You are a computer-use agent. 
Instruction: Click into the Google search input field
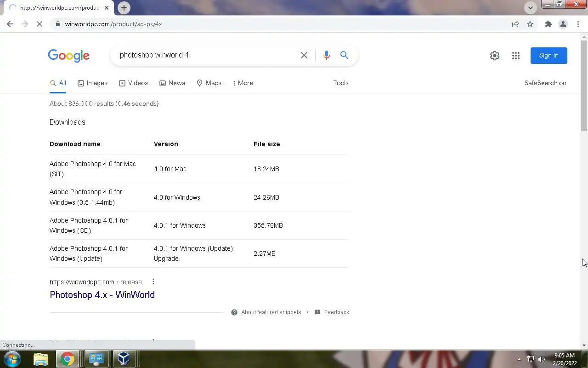pos(207,55)
